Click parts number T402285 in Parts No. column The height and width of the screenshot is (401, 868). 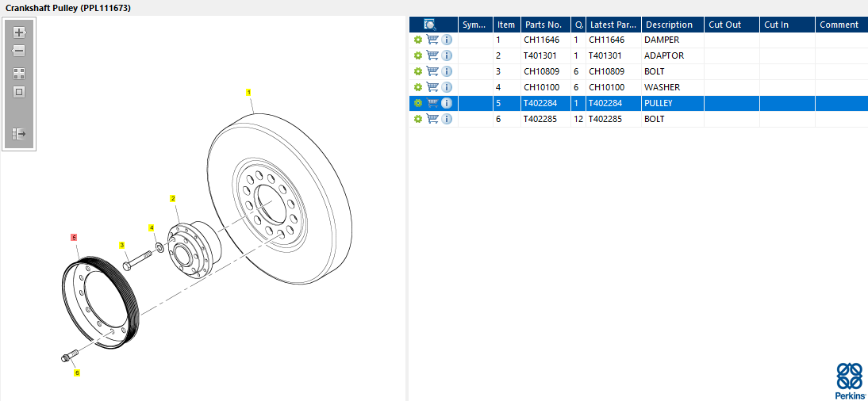tap(540, 119)
